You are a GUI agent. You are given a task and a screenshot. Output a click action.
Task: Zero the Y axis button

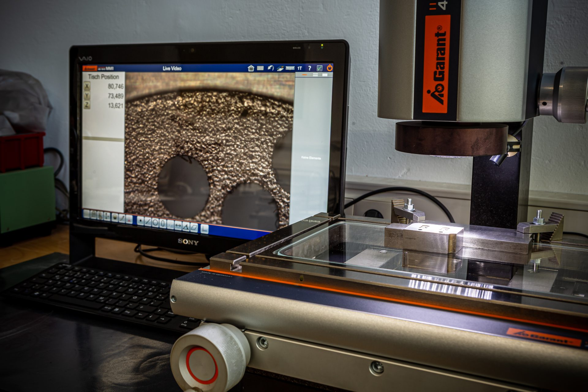click(87, 96)
